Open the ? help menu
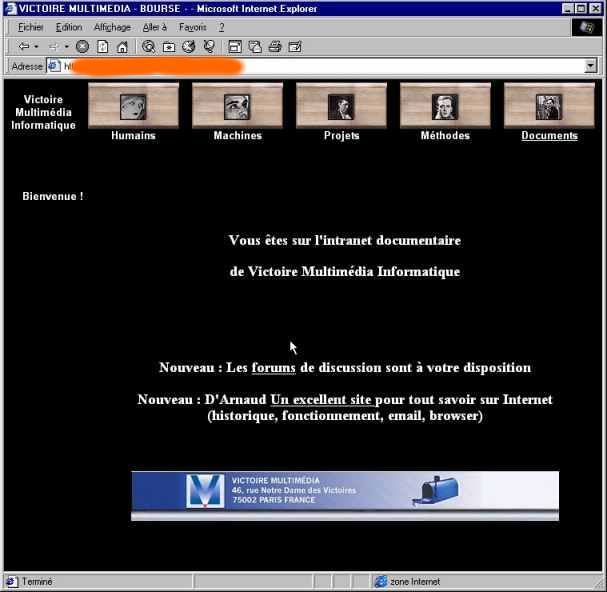This screenshot has width=607, height=592. click(221, 27)
